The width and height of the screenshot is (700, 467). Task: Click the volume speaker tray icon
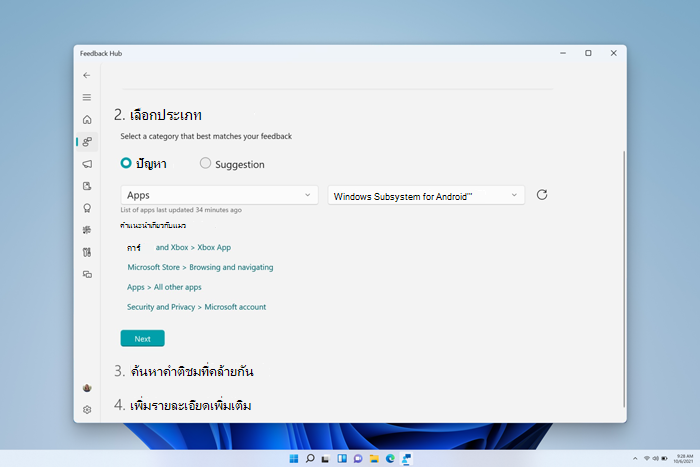[x=655, y=459]
